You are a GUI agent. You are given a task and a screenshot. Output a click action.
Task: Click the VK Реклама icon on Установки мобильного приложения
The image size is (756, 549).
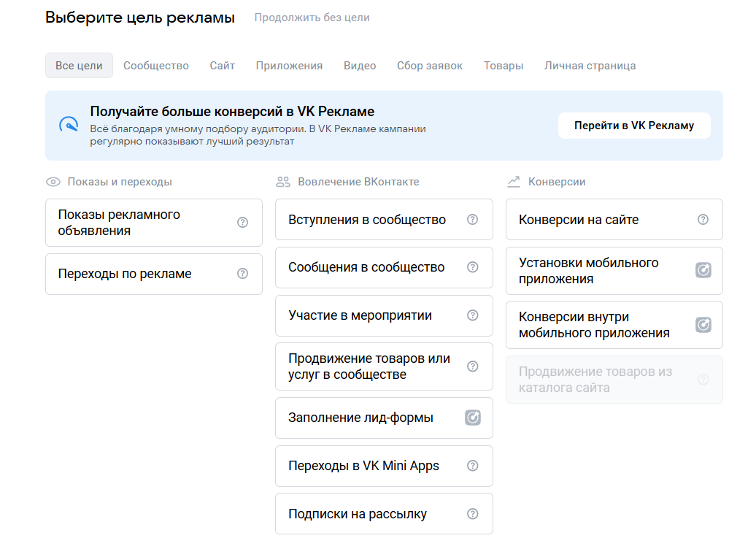click(x=703, y=269)
